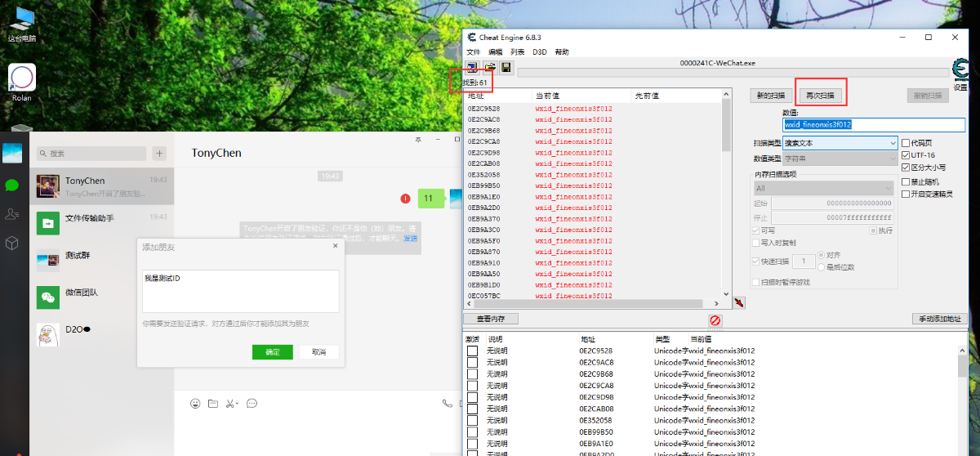This screenshot has width=980, height=456.
Task: Click the plus icon beside WeChat search
Action: click(x=159, y=153)
